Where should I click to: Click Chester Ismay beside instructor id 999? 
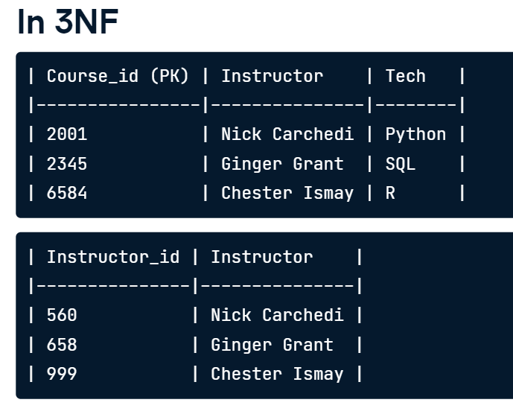pos(276,374)
